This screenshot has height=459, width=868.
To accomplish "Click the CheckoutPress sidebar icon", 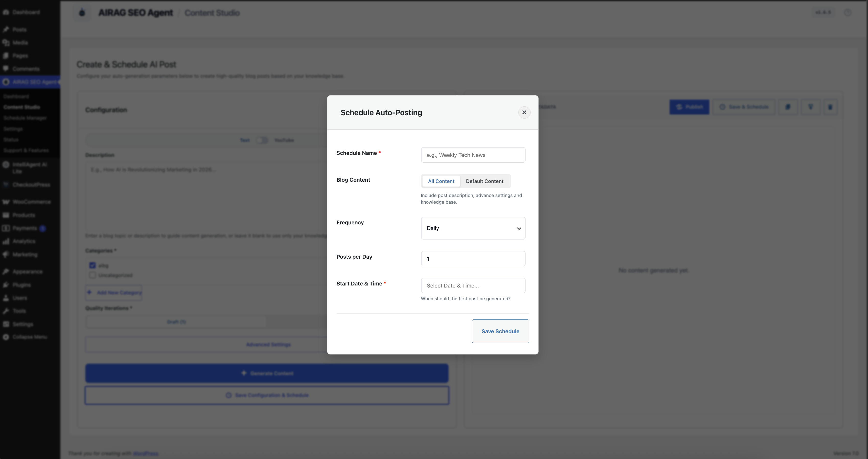I will 6,185.
